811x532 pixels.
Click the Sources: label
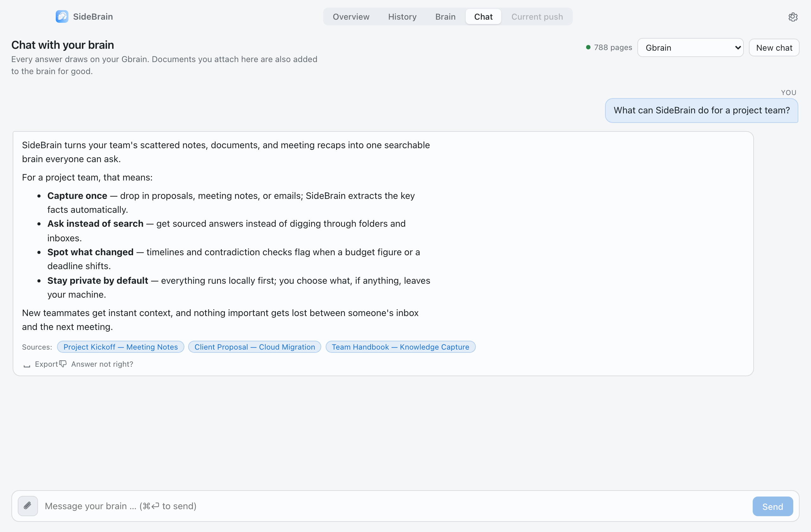(37, 347)
